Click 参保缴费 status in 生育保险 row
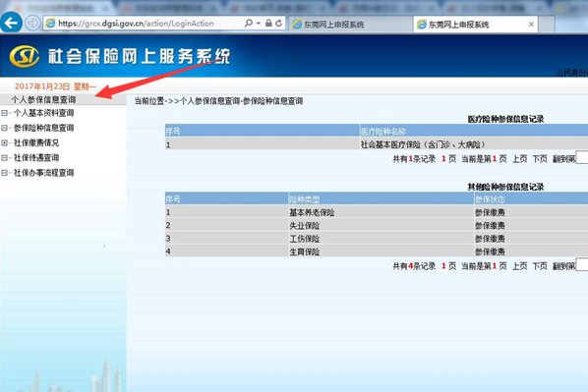This screenshot has width=588, height=392. click(490, 252)
